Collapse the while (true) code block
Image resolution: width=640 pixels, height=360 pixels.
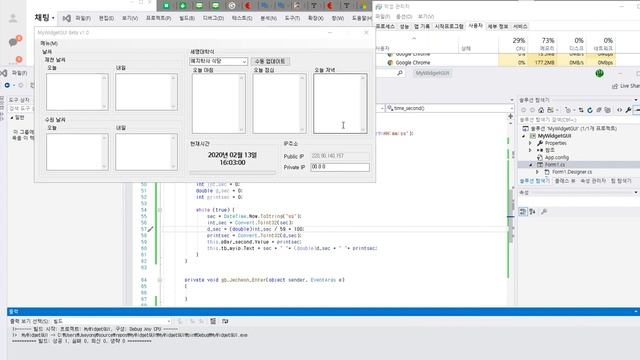coord(160,210)
